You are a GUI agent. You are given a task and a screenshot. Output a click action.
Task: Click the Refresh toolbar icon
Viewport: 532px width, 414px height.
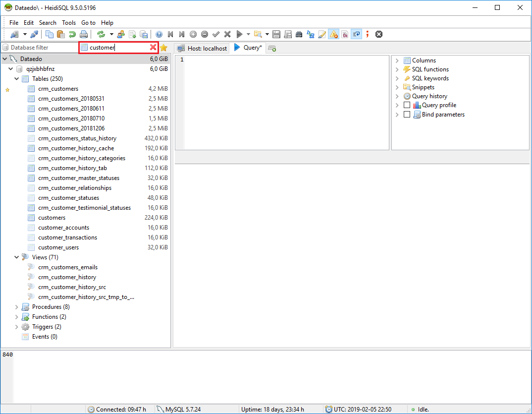101,34
